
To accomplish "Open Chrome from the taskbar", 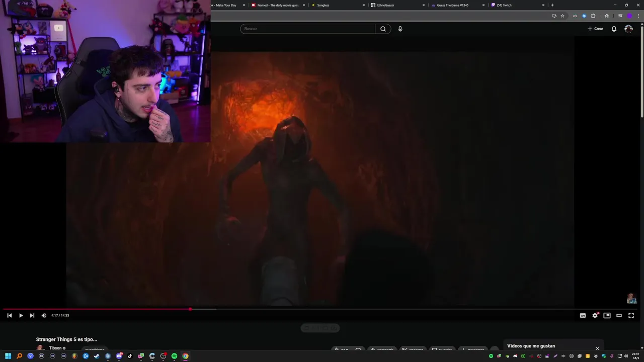I will tap(185, 356).
